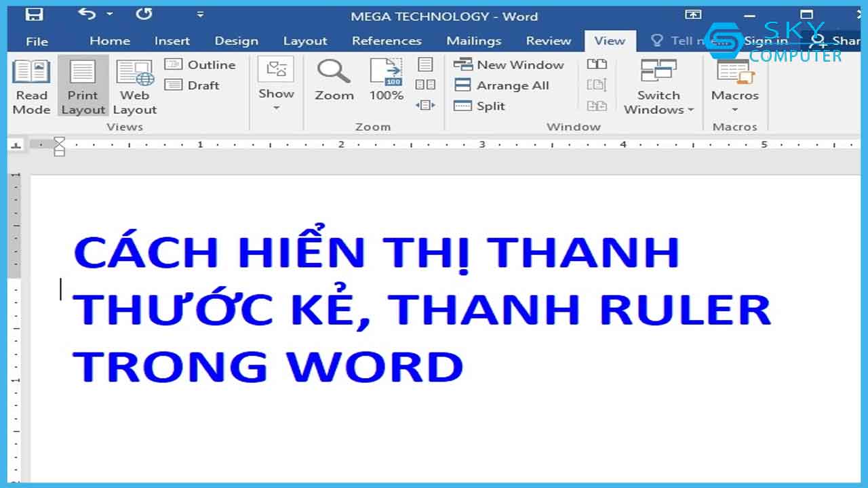Open Switch Windows dropdown
The image size is (868, 488).
coord(659,87)
